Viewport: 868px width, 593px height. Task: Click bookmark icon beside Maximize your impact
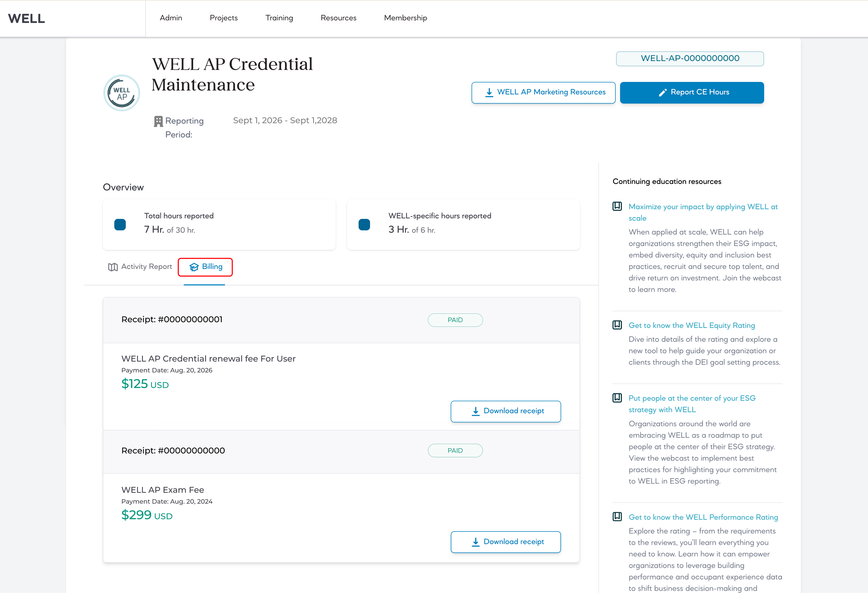[617, 206]
